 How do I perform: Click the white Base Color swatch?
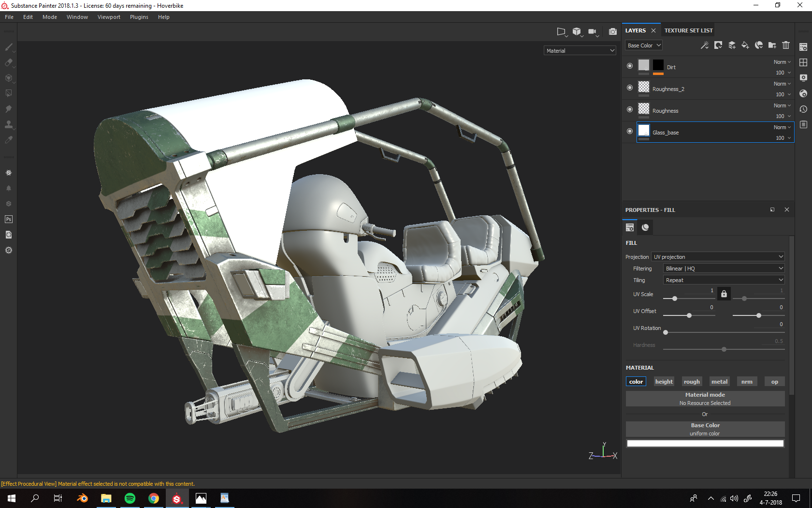[x=705, y=444]
